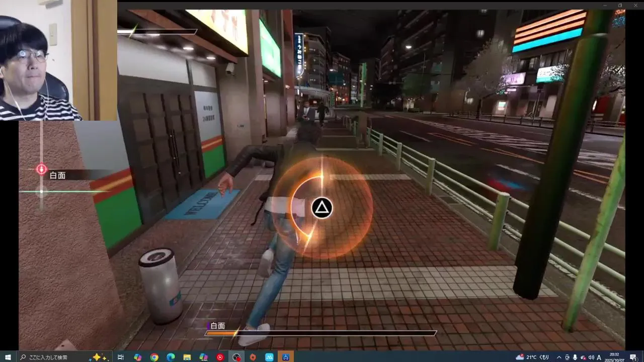Open the blue mountain-logo app in taskbar

pos(269,357)
